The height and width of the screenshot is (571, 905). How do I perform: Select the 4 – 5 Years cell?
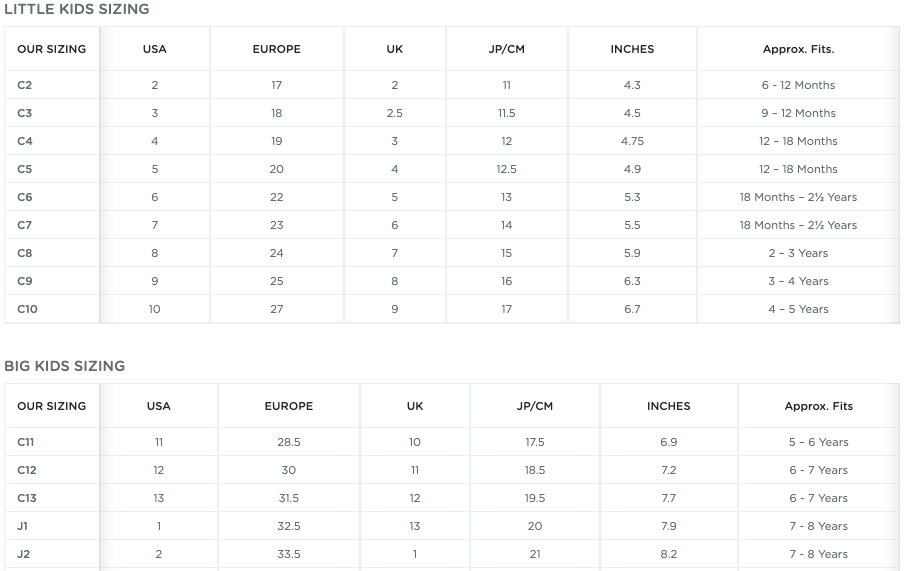pyautogui.click(x=798, y=309)
